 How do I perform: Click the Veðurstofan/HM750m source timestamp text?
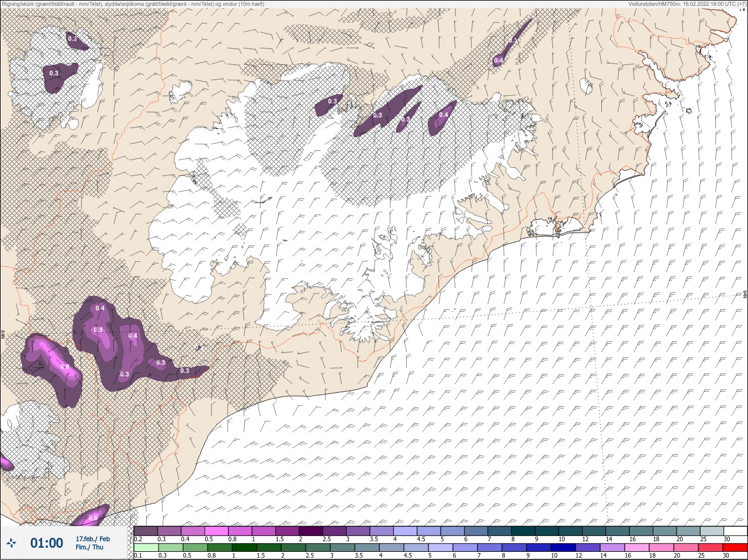click(x=688, y=4)
